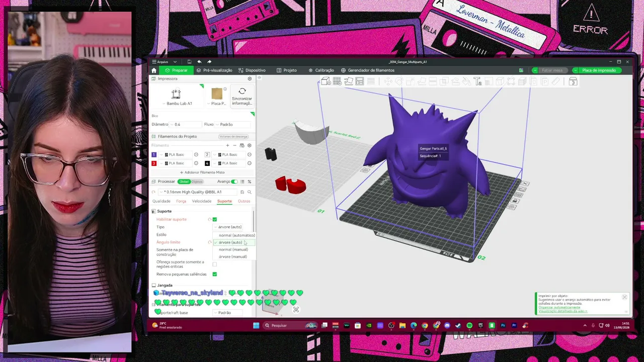This screenshot has height=362, width=644.
Task: Uncheck the Habilitar suporte checkbox
Action: coord(215,220)
